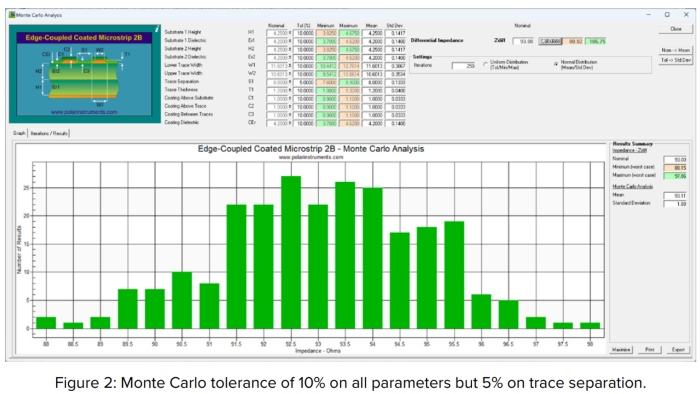Viewport: 700px width, 394px height.
Task: Click Upper Trace Width W2 std dev field
Action: pos(396,74)
